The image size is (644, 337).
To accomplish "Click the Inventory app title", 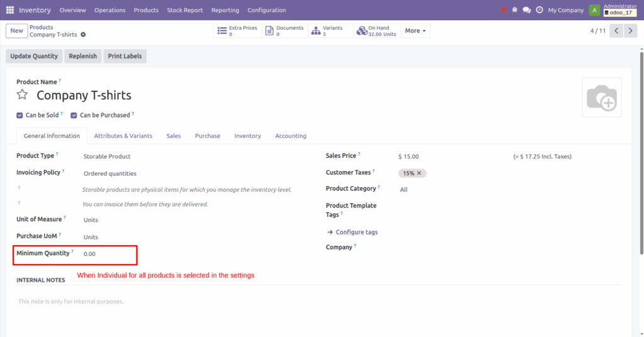I will coord(35,10).
